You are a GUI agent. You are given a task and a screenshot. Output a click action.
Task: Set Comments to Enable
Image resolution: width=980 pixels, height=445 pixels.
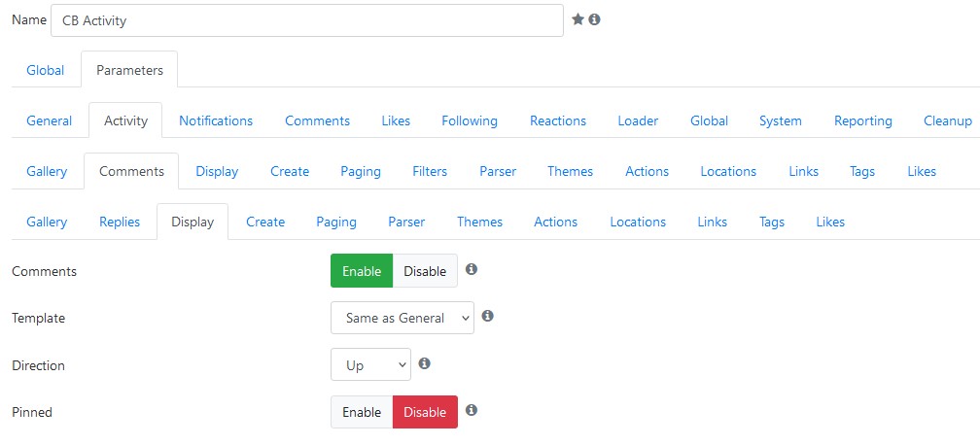pyautogui.click(x=362, y=271)
